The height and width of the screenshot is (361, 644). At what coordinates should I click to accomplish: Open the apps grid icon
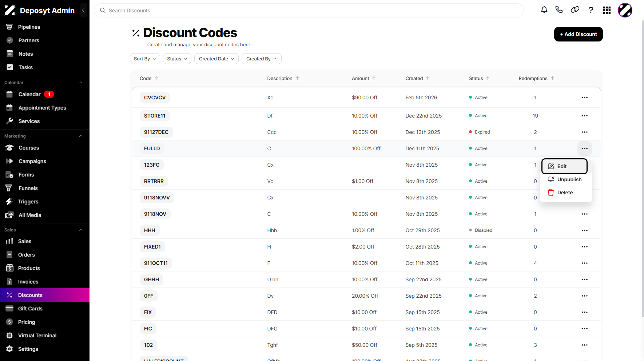(607, 10)
